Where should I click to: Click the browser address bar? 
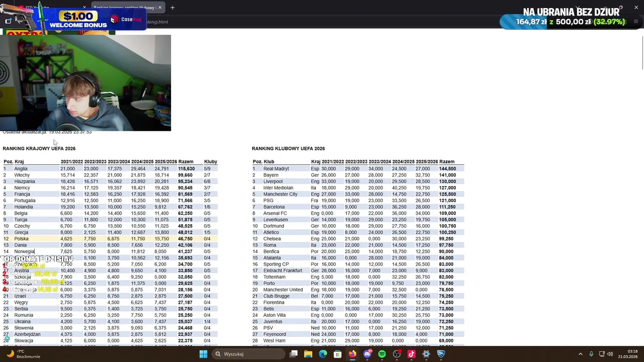click(x=322, y=22)
